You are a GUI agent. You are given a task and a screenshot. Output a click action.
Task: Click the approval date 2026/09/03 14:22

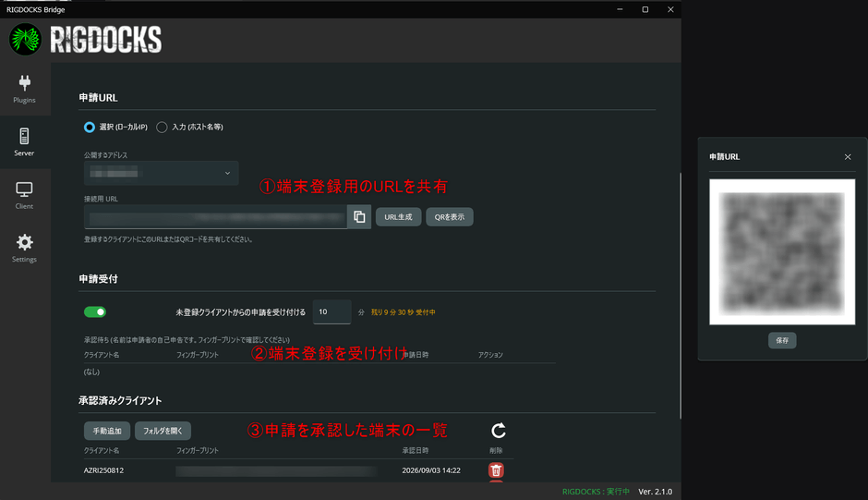point(431,470)
